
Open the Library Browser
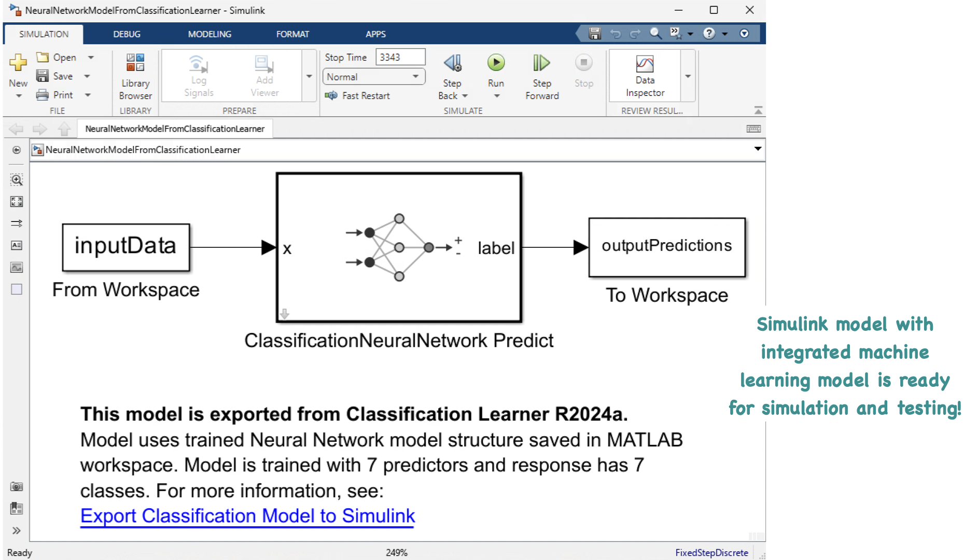coord(135,76)
